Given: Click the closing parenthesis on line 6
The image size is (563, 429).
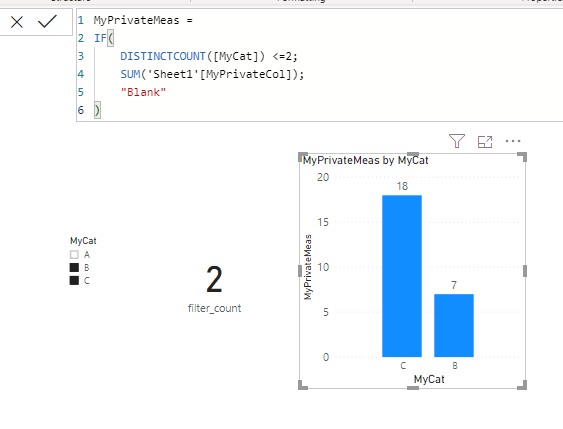Looking at the screenshot, I should 97,110.
